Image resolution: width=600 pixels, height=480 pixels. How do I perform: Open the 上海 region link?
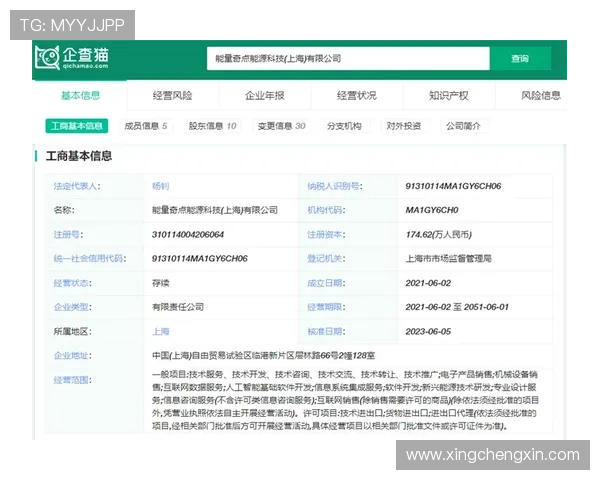pos(160,331)
